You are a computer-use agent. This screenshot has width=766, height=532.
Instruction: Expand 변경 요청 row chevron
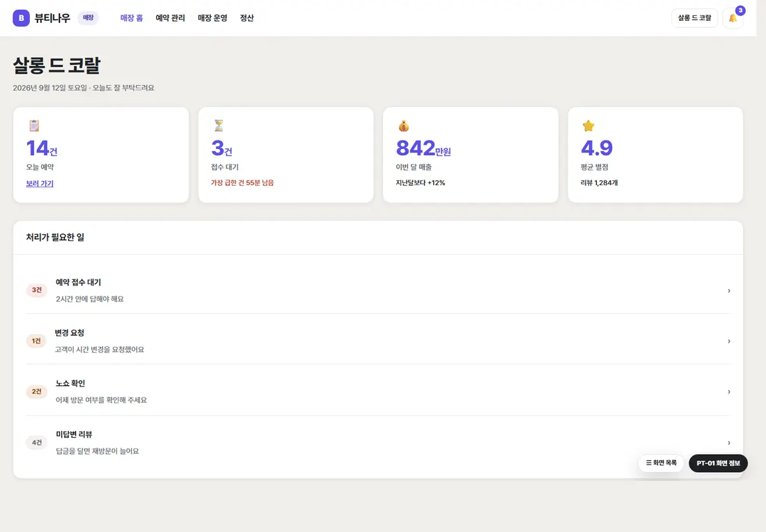(729, 341)
